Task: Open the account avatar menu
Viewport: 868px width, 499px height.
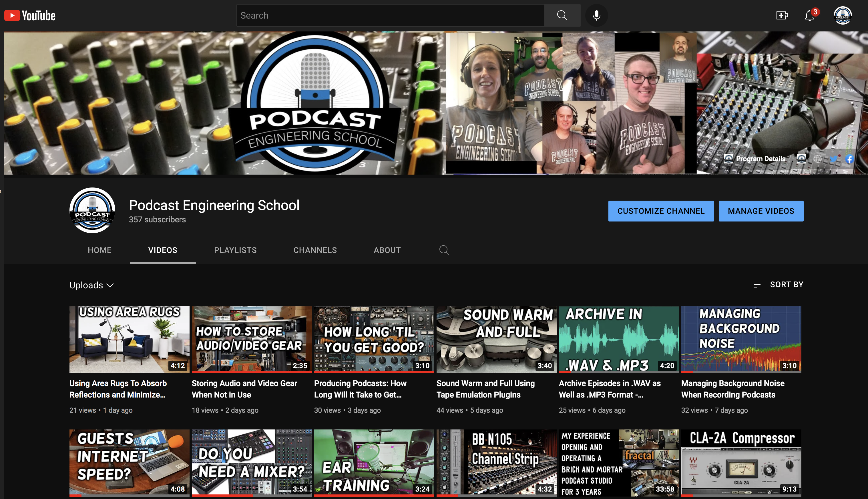Action: coord(843,15)
